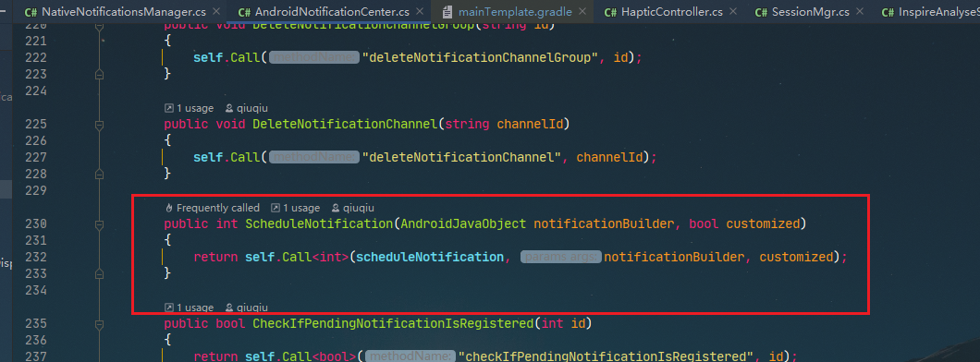Click the channelId argument on line 227
The image size is (980, 362).
pyautogui.click(x=609, y=157)
